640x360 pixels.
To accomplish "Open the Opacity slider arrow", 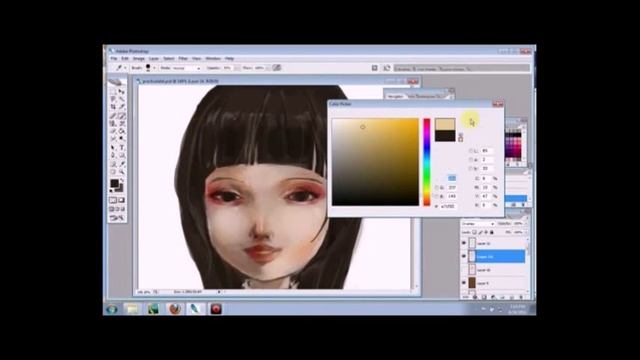I will (237, 68).
